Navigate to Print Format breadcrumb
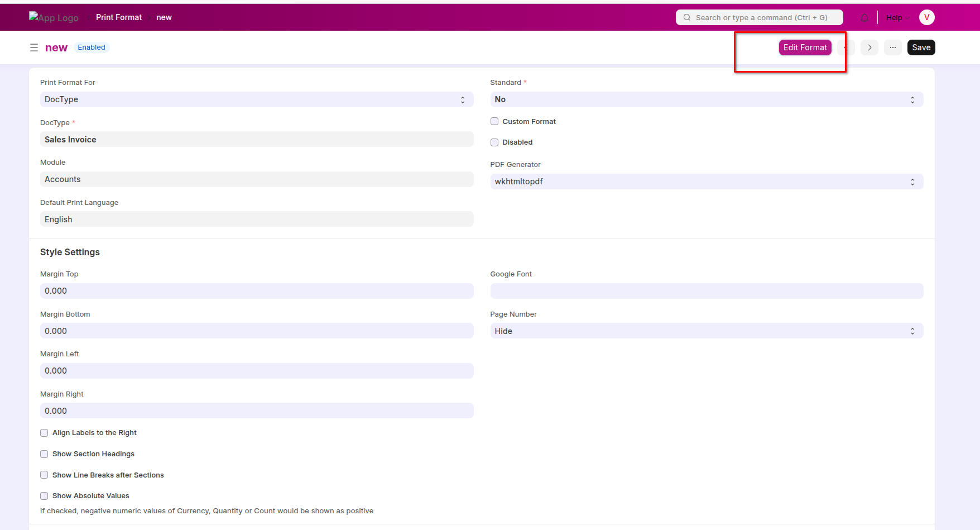 point(119,17)
